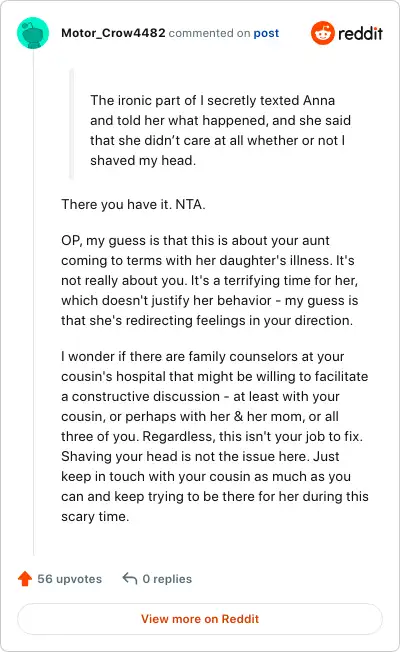Click the paragraph starting "I wonder if there"

pos(215,436)
